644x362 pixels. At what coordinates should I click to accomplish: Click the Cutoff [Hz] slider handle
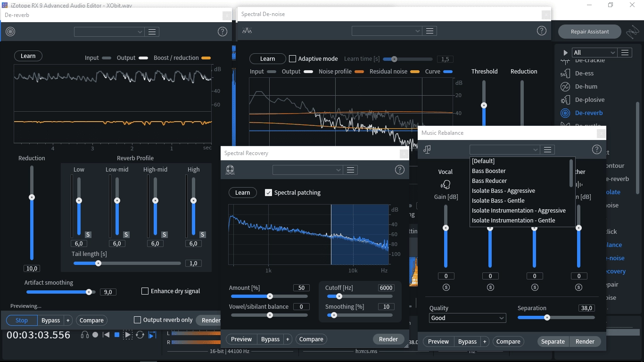click(x=339, y=296)
